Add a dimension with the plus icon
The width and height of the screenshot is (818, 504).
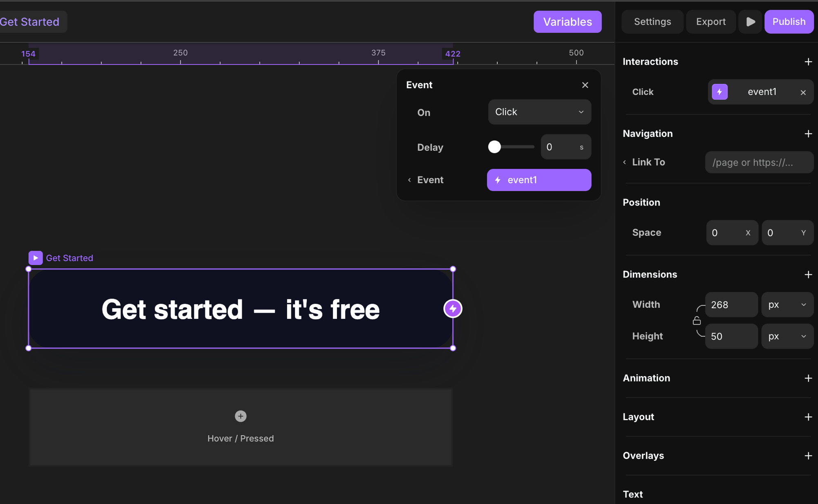coord(808,274)
